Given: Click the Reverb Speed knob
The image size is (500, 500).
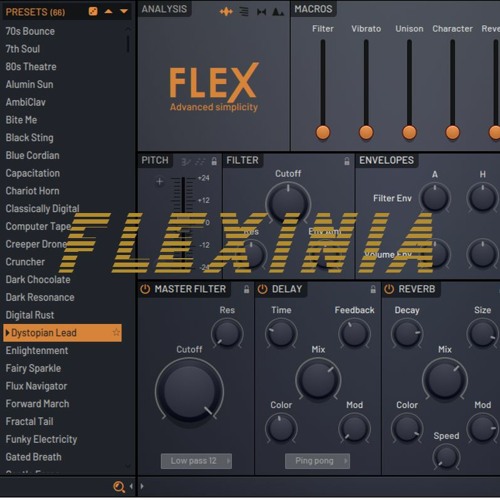Looking at the screenshot, I should point(446,457).
